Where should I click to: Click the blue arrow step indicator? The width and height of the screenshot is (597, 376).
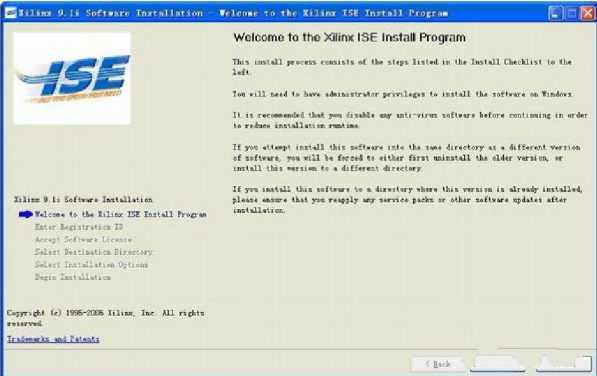click(x=26, y=215)
